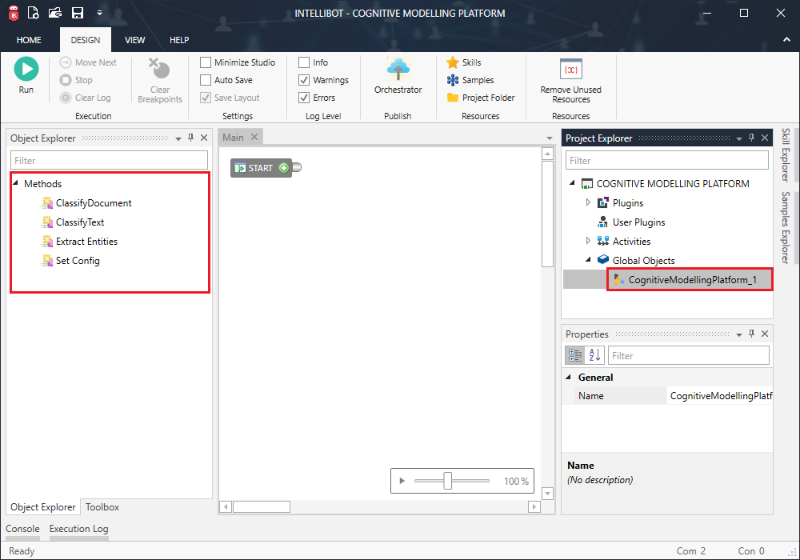The image size is (800, 560).
Task: Collapse the Global Objects node
Action: pos(588,260)
